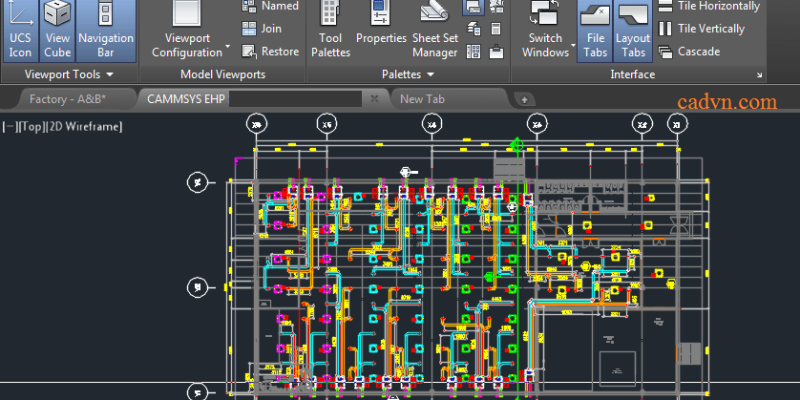This screenshot has height=400, width=800.
Task: Expand the Palettes panel
Action: click(408, 74)
